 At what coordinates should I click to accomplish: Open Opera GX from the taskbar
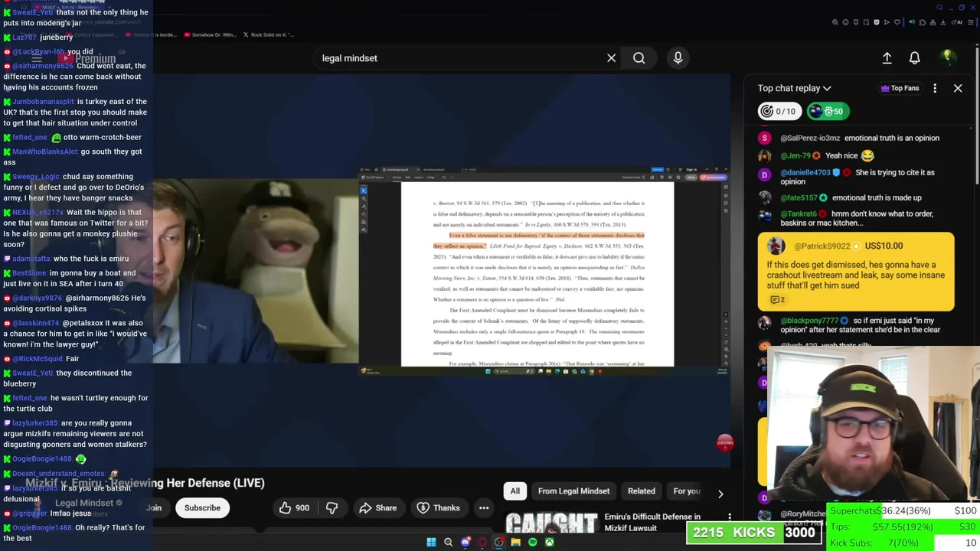482,543
